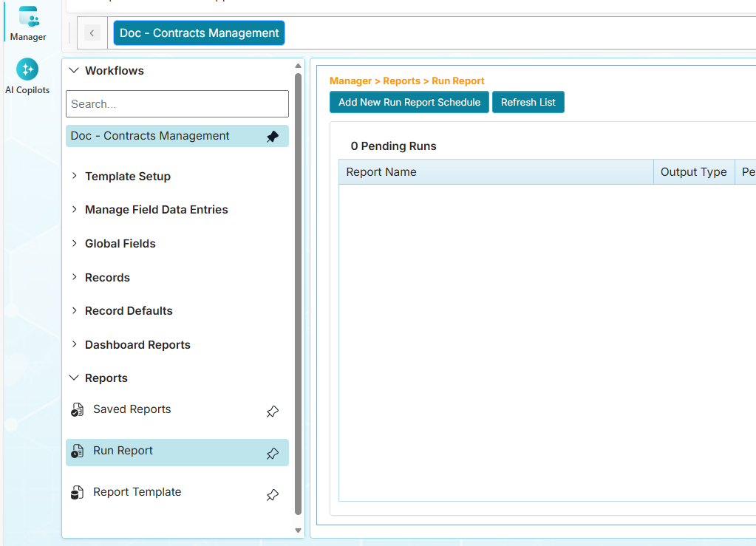Expand the Manage Field Data Entries section
The image size is (756, 546).
coord(74,210)
